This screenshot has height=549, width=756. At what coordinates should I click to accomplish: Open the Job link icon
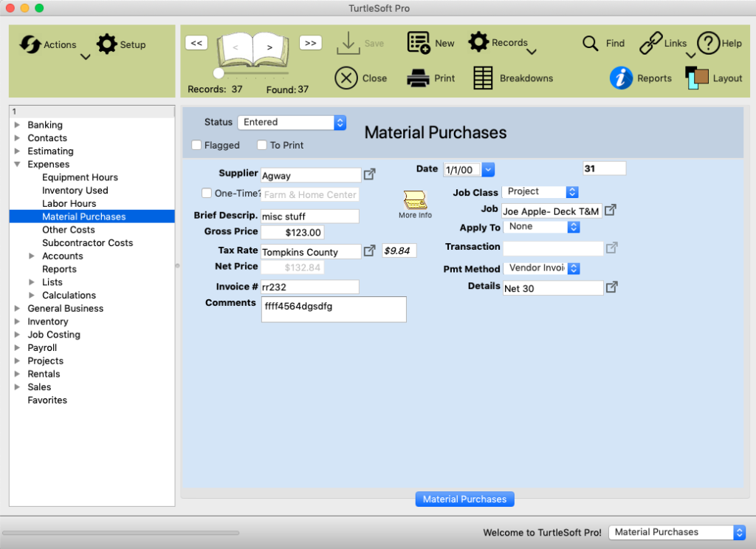[611, 210]
